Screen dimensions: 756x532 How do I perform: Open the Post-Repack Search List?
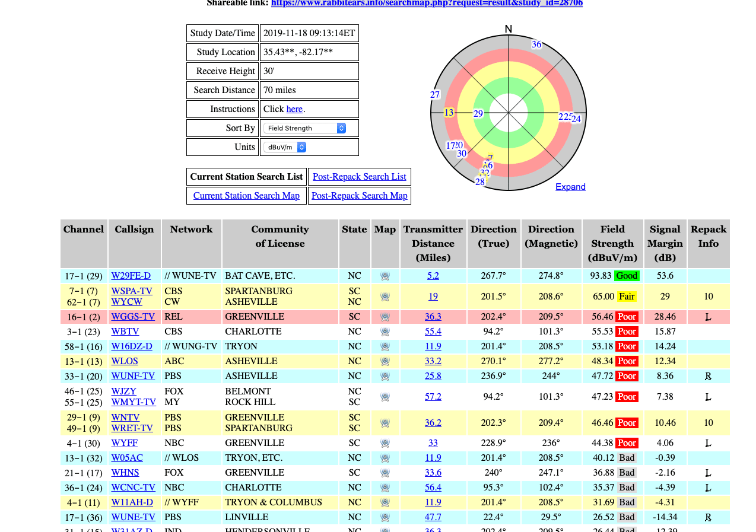(360, 177)
